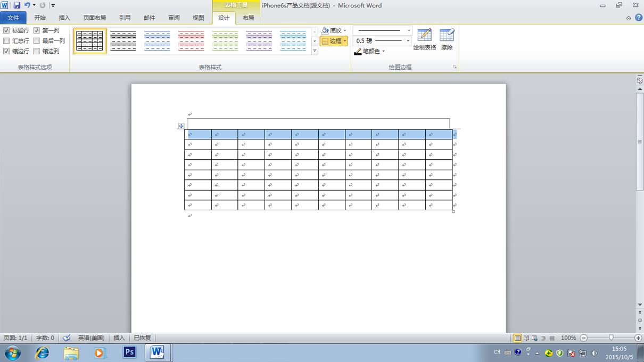This screenshot has height=362, width=644.
Task: Open the undo history dropdown arrow
Action: point(34,5)
